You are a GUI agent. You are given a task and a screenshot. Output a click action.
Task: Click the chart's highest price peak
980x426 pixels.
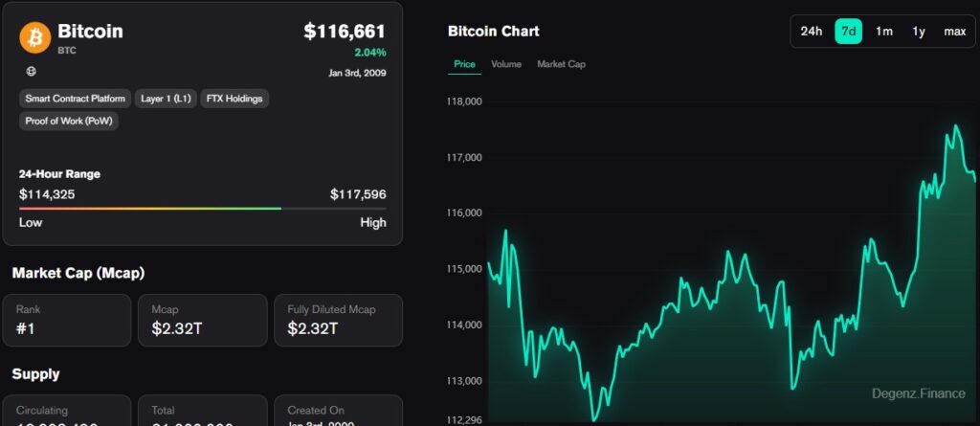[x=956, y=125]
